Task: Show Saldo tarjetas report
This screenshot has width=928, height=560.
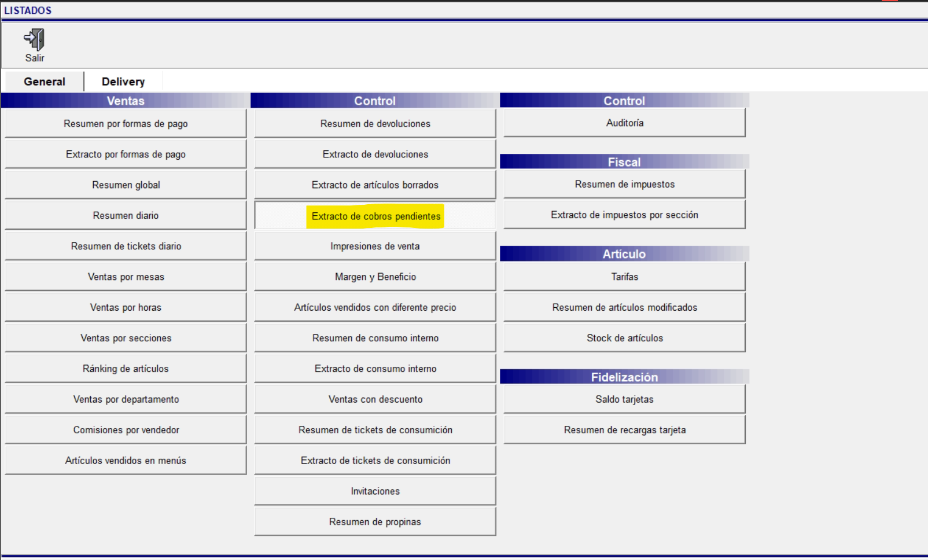Action: [x=624, y=399]
